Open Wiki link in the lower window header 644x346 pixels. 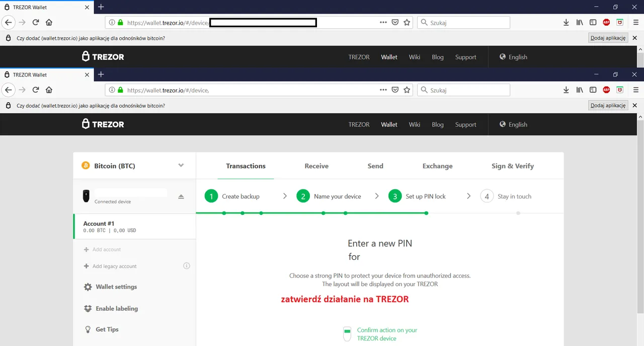(x=415, y=124)
